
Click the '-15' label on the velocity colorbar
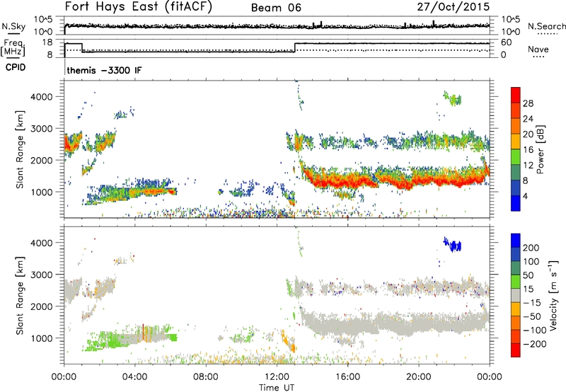click(x=532, y=303)
